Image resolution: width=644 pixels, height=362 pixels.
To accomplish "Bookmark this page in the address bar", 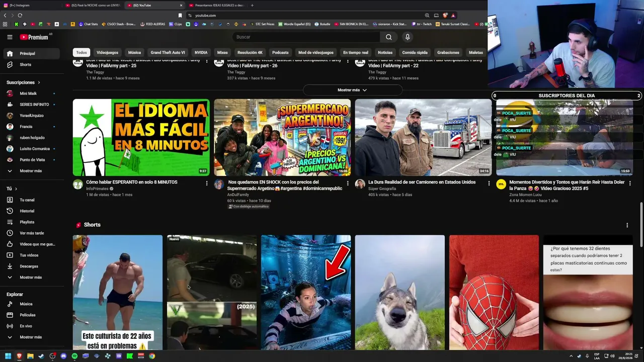I will [x=180, y=16].
